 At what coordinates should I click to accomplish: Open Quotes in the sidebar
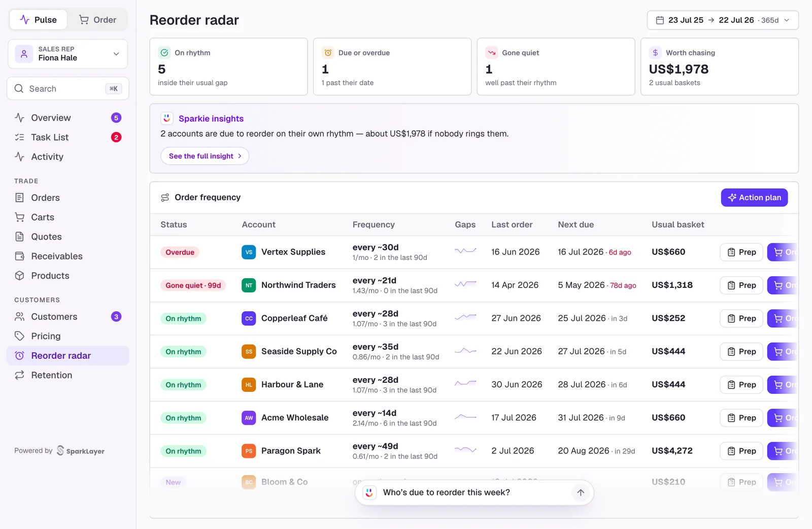coord(68,237)
